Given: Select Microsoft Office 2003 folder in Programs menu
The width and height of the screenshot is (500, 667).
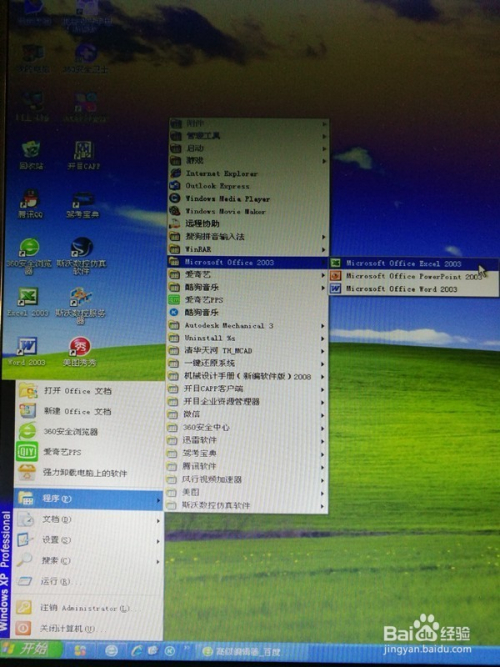Looking at the screenshot, I should tap(248, 262).
